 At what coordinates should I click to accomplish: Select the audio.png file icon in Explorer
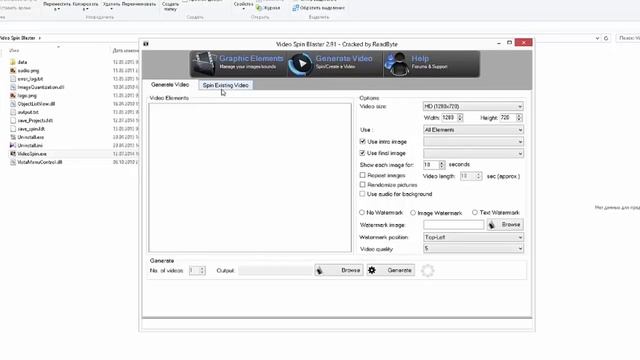(x=13, y=71)
